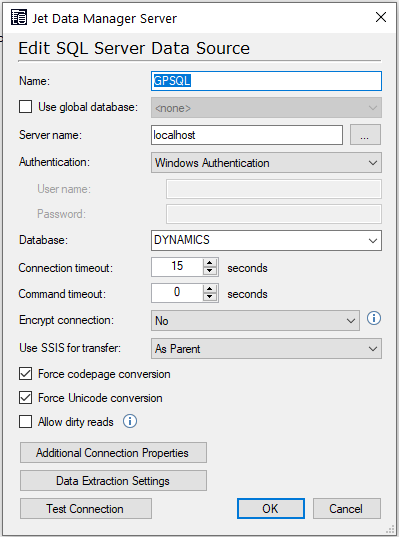Viewport: 399px width, 537px height.
Task: Open the Allow dirty reads info icon
Action: point(130,421)
